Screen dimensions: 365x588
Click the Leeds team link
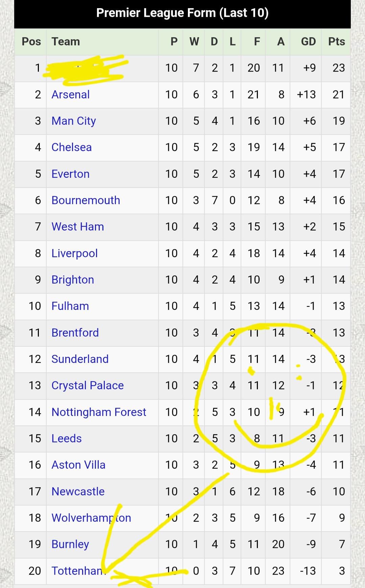(67, 439)
